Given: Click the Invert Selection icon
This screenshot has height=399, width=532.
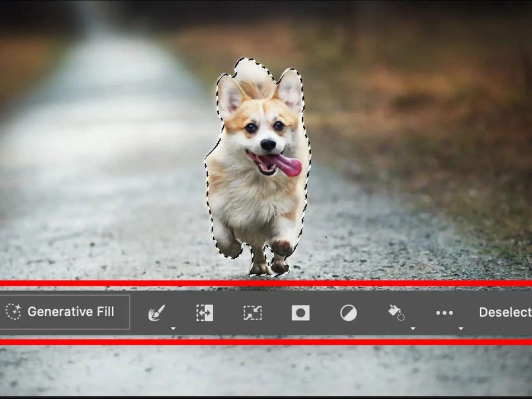Looking at the screenshot, I should pyautogui.click(x=204, y=313).
